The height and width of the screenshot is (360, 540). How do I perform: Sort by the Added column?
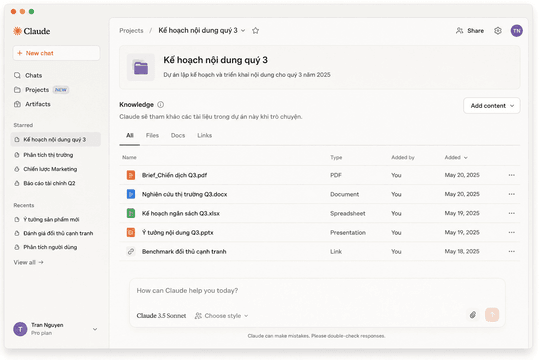[456, 157]
